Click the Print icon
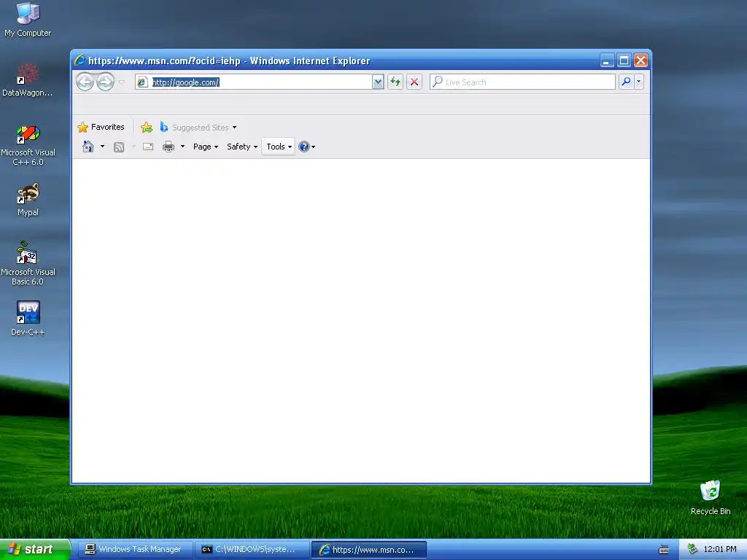Image resolution: width=747 pixels, height=560 pixels. [x=169, y=147]
